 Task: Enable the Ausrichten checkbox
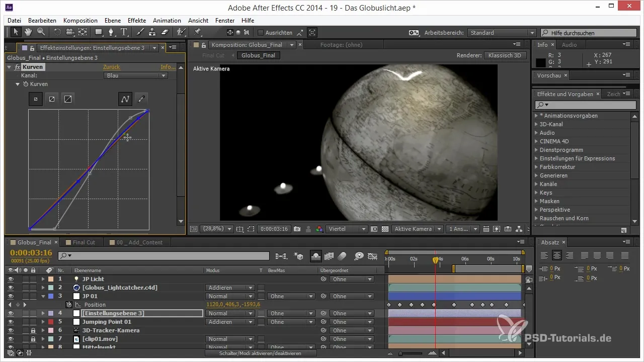[x=261, y=33]
